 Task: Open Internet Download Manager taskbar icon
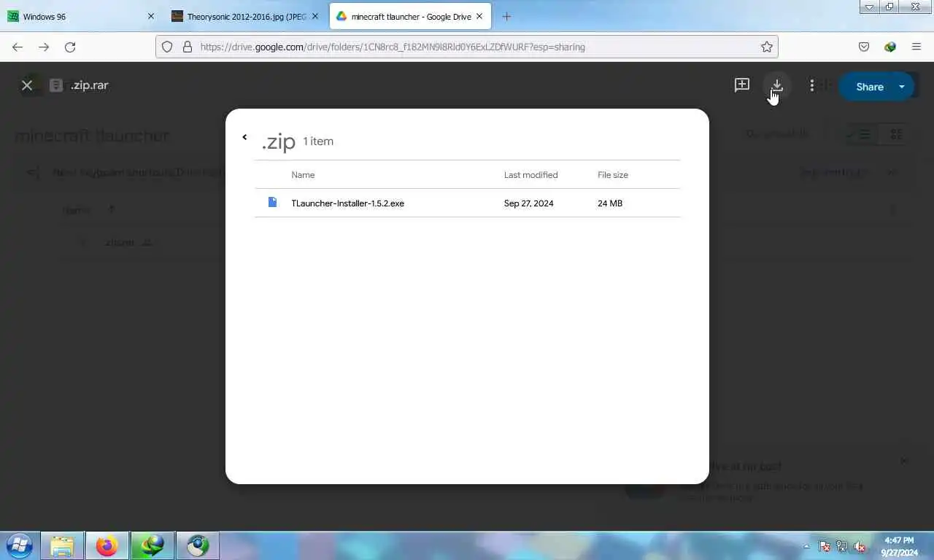pyautogui.click(x=153, y=545)
